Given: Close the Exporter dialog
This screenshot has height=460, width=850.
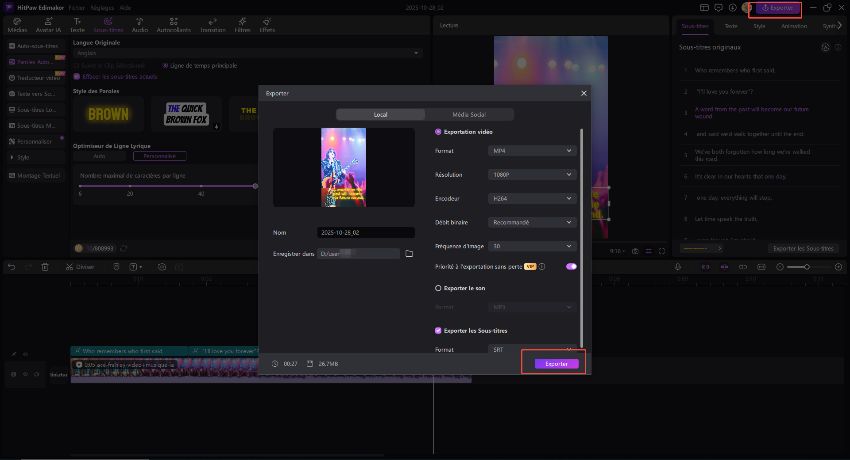Looking at the screenshot, I should (583, 93).
